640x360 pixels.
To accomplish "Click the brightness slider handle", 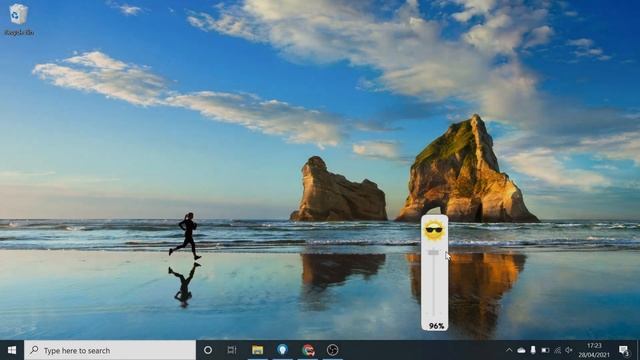I will pyautogui.click(x=433, y=253).
